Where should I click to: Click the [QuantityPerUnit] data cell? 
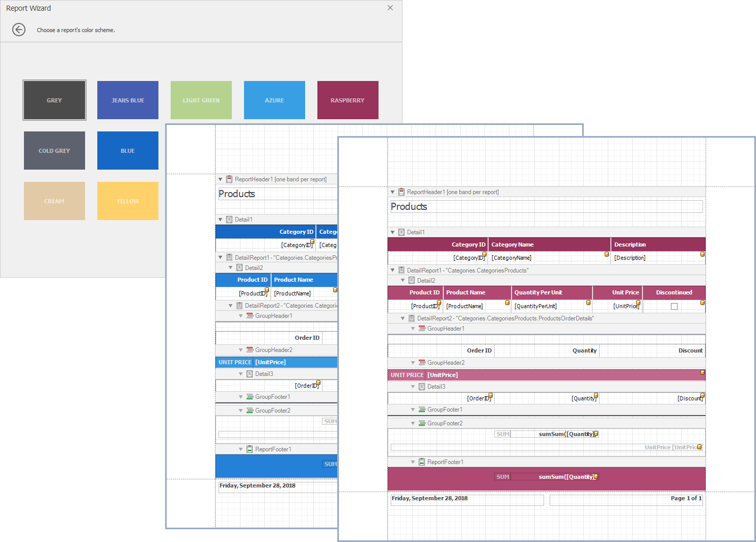coord(552,306)
